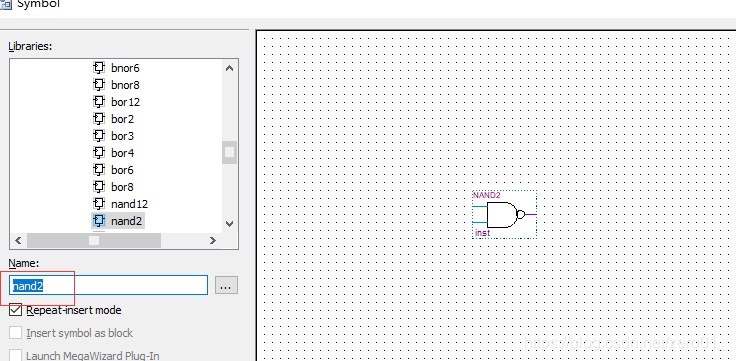
Task: Click the Symbol dialog title icon
Action: [6, 4]
